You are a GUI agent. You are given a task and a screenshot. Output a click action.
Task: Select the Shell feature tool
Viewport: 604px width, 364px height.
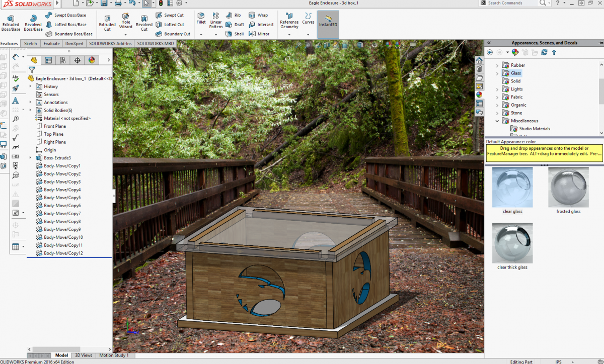pyautogui.click(x=235, y=34)
